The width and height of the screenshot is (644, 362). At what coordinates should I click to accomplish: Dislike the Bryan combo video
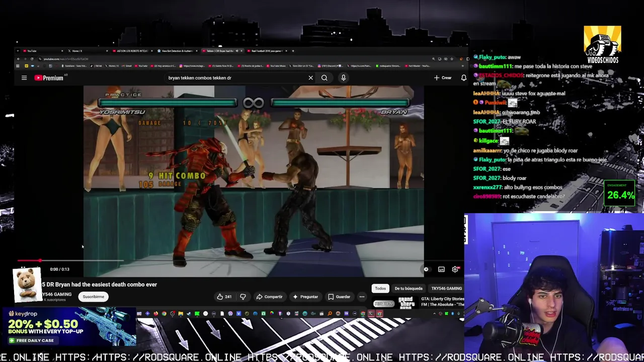pyautogui.click(x=243, y=297)
